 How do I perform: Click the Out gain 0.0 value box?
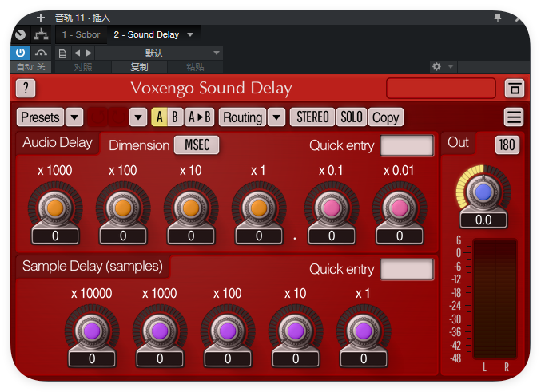point(483,220)
